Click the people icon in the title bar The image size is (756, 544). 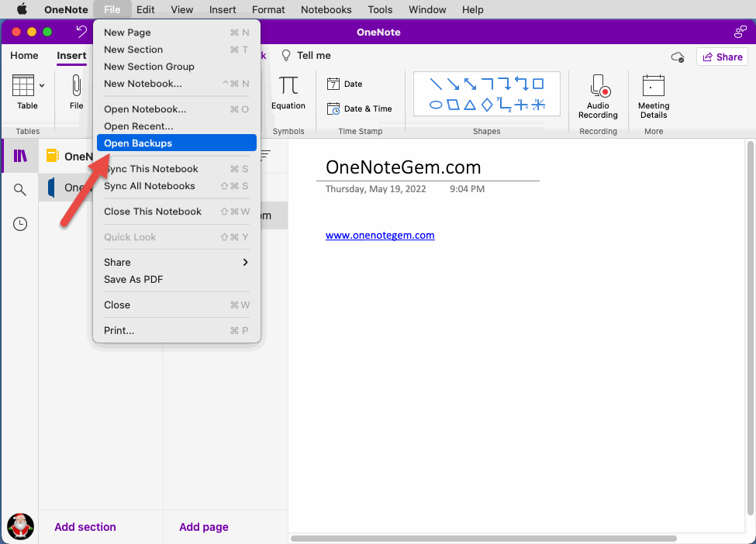[740, 32]
